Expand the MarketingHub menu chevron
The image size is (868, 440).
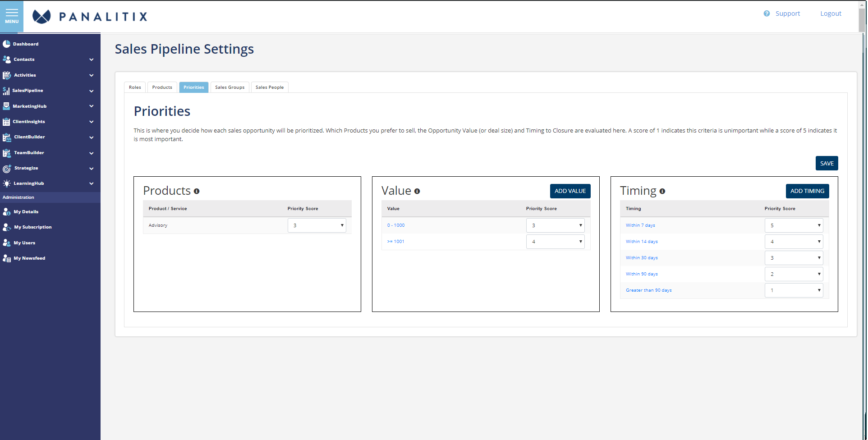coord(92,106)
